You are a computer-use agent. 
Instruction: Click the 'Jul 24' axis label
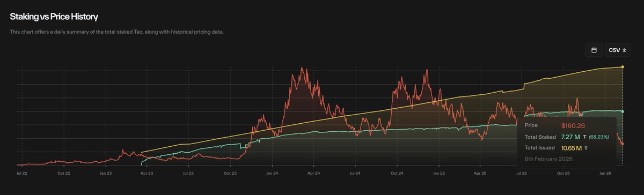click(355, 173)
